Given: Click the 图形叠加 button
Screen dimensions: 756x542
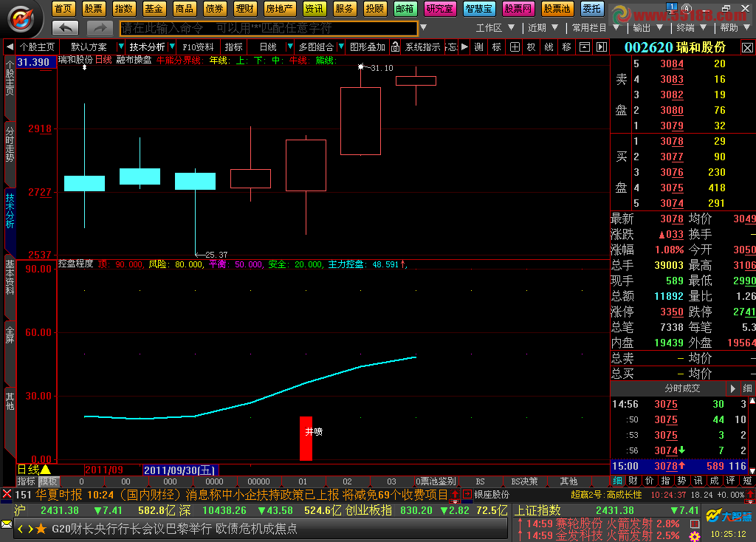Looking at the screenshot, I should [368, 47].
